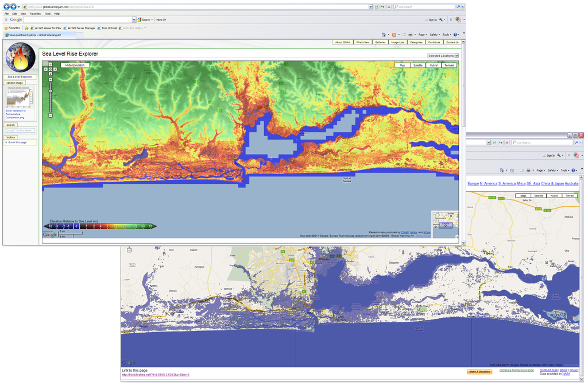
Task: Expand the address bar history dropdown in front browser
Action: click(370, 7)
